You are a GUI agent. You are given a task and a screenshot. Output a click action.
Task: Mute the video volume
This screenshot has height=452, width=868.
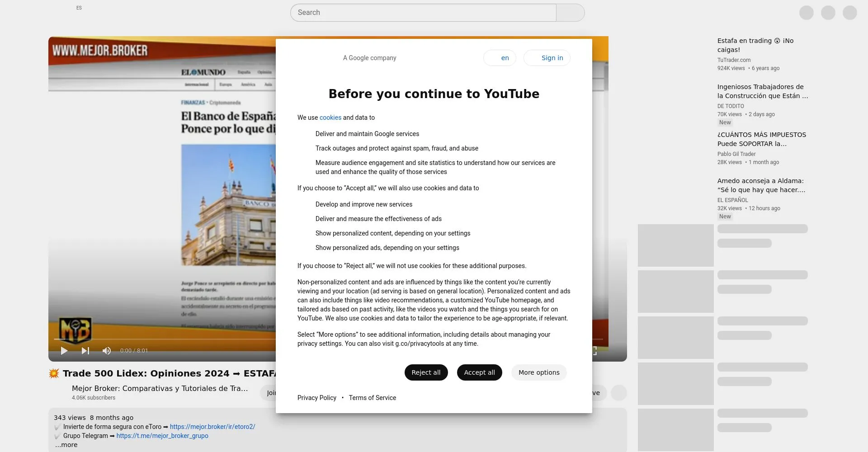(x=107, y=351)
